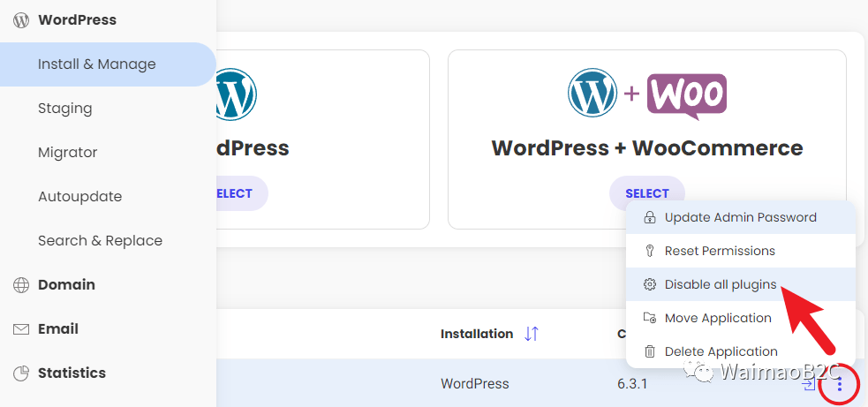Click the key icon beside Reset Permissions
868x407 pixels.
(649, 251)
